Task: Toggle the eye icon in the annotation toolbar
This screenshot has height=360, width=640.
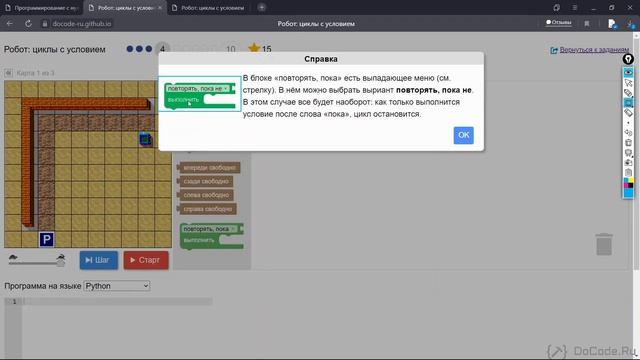Action: (629, 72)
